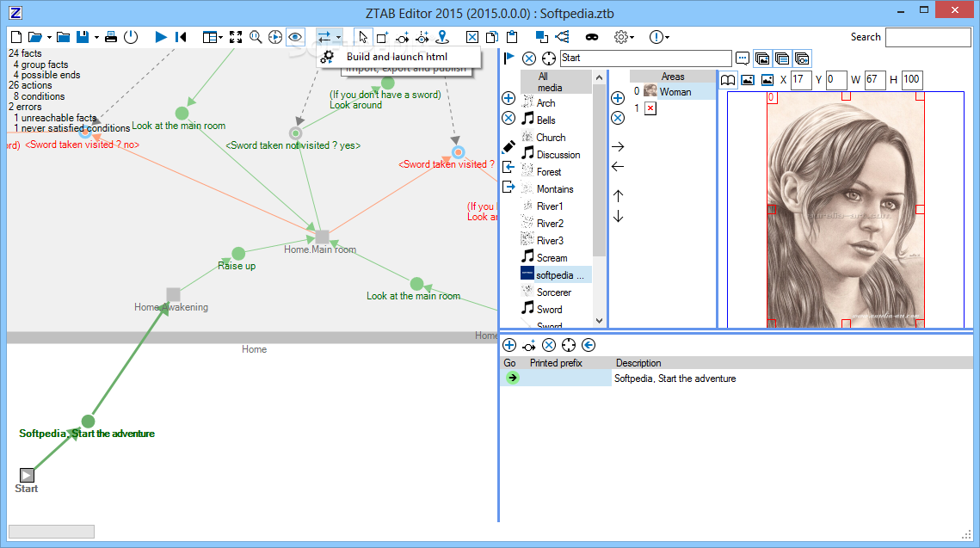Expand the open-file dropdown arrow
Screen dimensions: 980x548
pos(49,38)
